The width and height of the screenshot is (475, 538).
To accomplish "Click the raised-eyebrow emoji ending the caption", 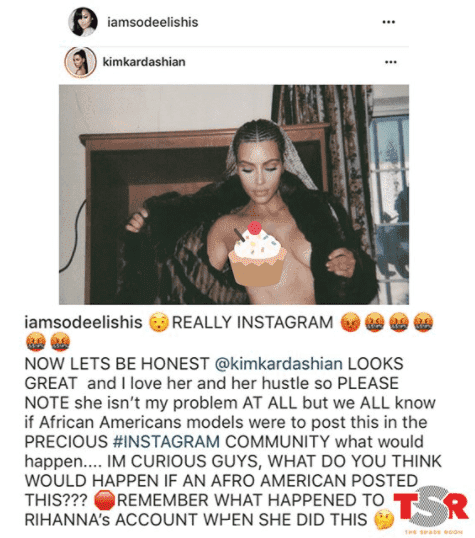I will click(x=384, y=519).
